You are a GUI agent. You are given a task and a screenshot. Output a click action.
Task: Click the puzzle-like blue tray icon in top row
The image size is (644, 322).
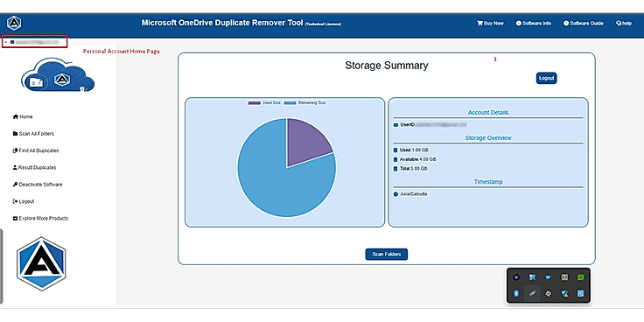tap(532, 277)
